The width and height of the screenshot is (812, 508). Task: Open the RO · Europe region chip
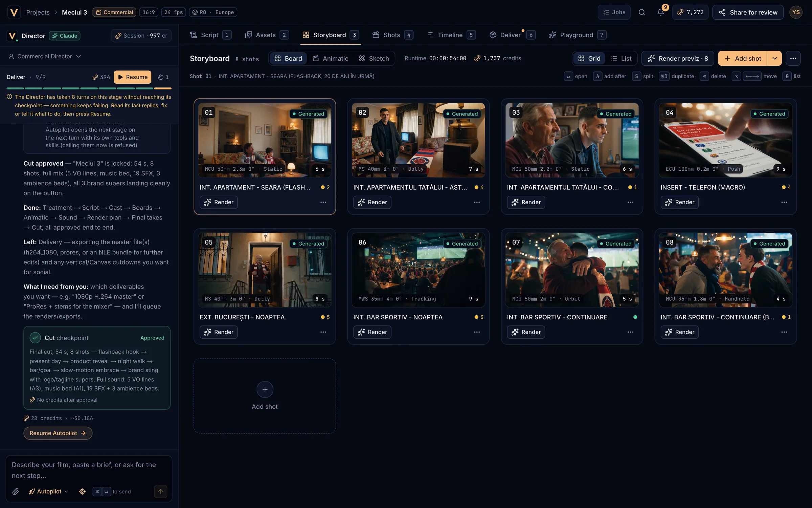[213, 12]
